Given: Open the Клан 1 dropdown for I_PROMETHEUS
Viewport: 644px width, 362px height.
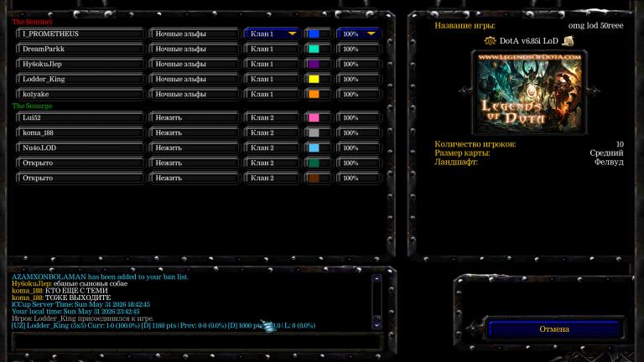Looking at the screenshot, I should click(x=272, y=34).
